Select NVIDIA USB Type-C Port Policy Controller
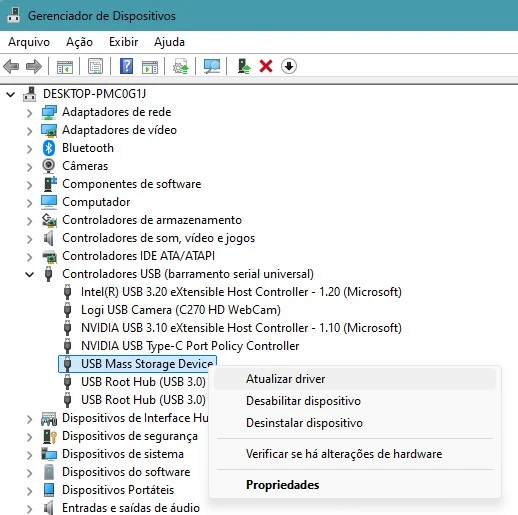Screen dimensions: 518x515 [190, 346]
